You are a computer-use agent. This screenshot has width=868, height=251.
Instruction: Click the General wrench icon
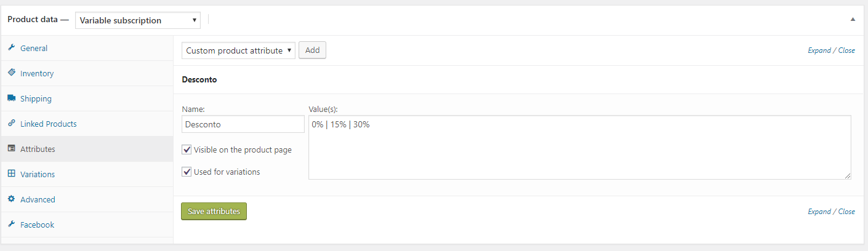[11, 48]
